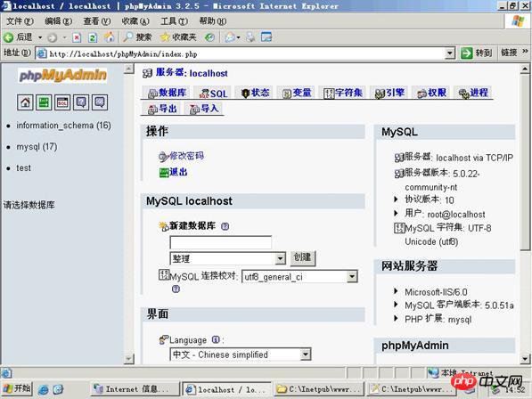Open the IE favorites (收藏夹) star button
The width and height of the screenshot is (532, 399).
(x=178, y=37)
